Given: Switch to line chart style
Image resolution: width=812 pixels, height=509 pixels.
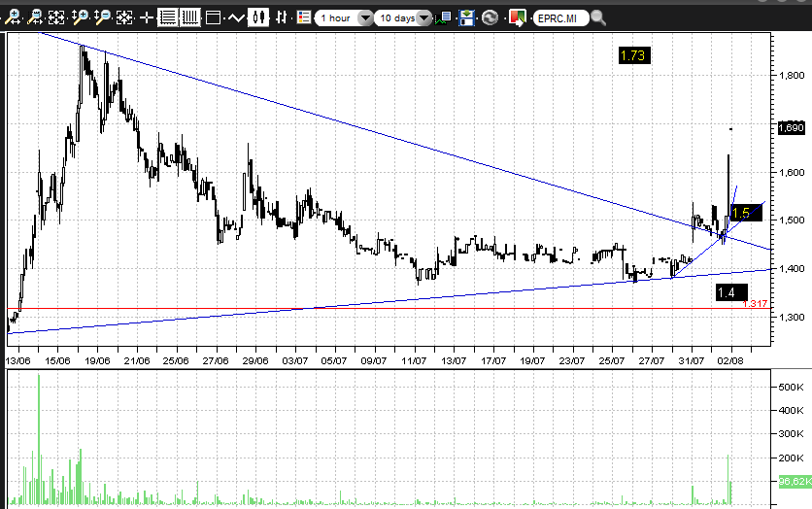Looking at the screenshot, I should point(236,17).
